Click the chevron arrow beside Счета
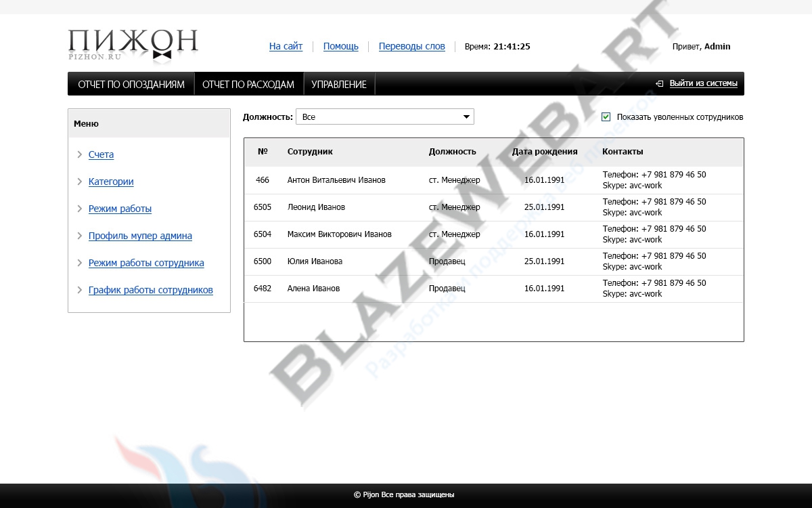Image resolution: width=812 pixels, height=508 pixels. 80,155
